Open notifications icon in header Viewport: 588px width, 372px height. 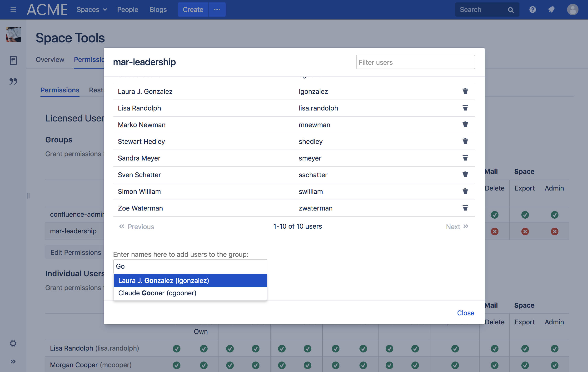click(x=551, y=10)
